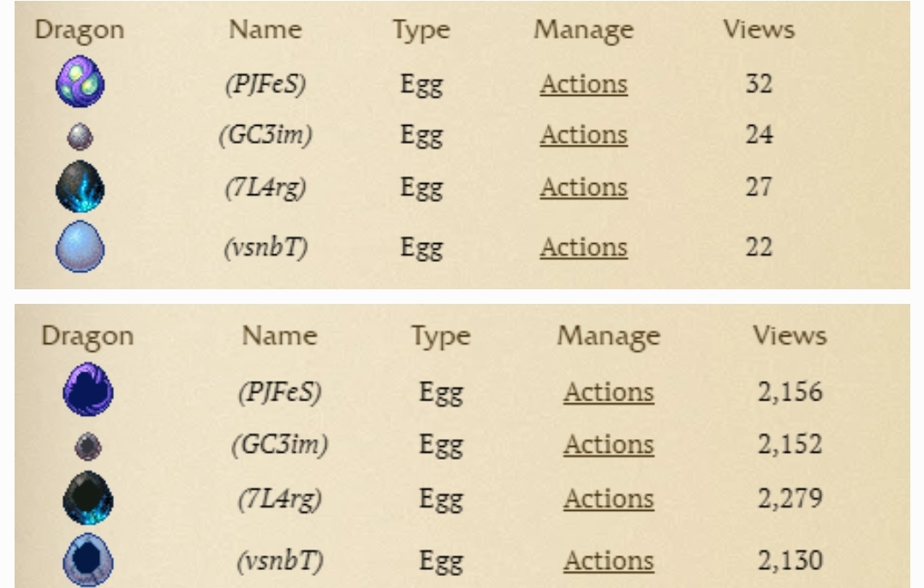Click the black egg with 27 views
This screenshot has height=588, width=924.
point(80,187)
